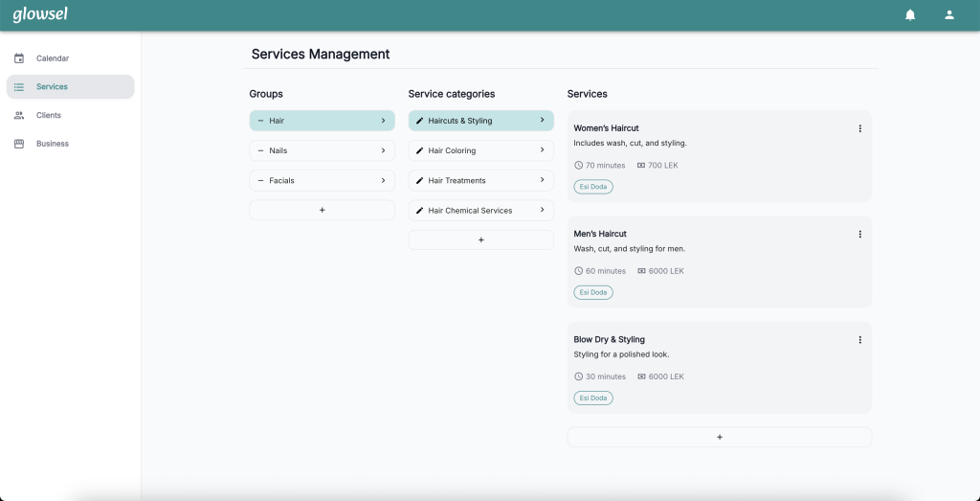The image size is (980, 501).
Task: Click pencil icon on Hair Treatments category
Action: [419, 180]
